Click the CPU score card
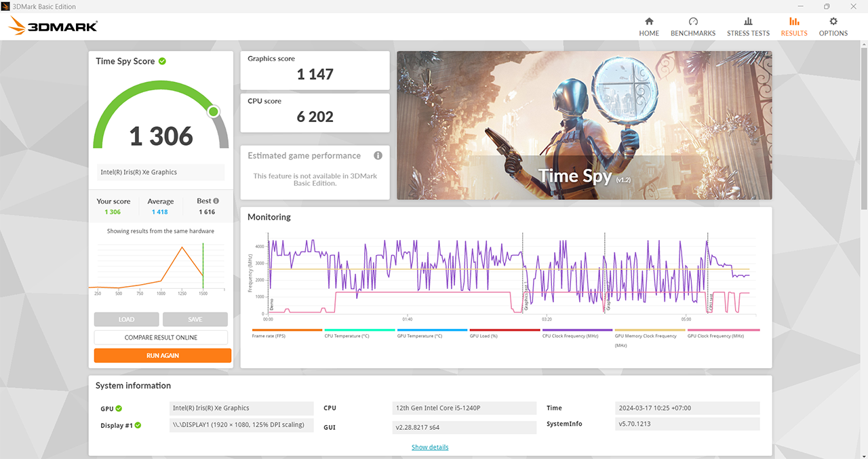This screenshot has width=868, height=459. tap(315, 113)
